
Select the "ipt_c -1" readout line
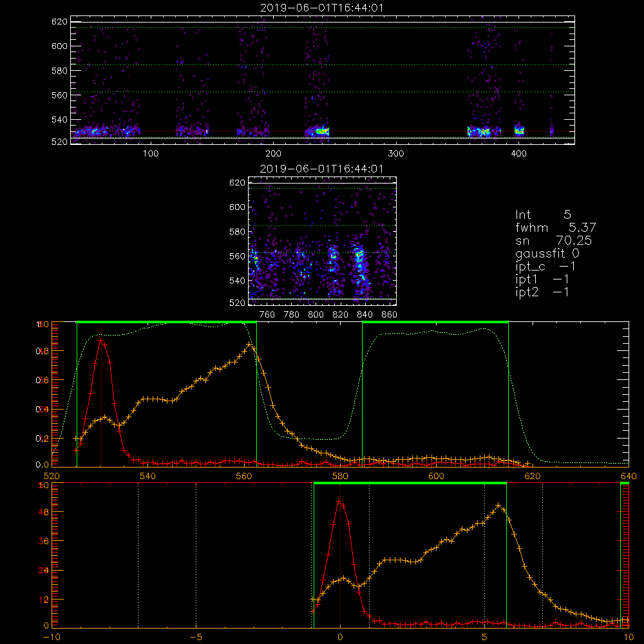(x=545, y=267)
